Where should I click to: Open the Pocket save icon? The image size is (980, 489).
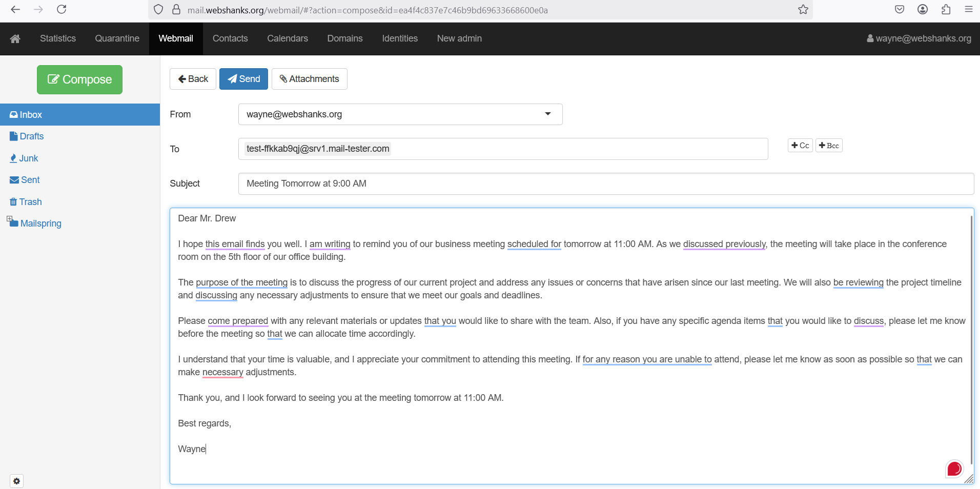(x=900, y=9)
